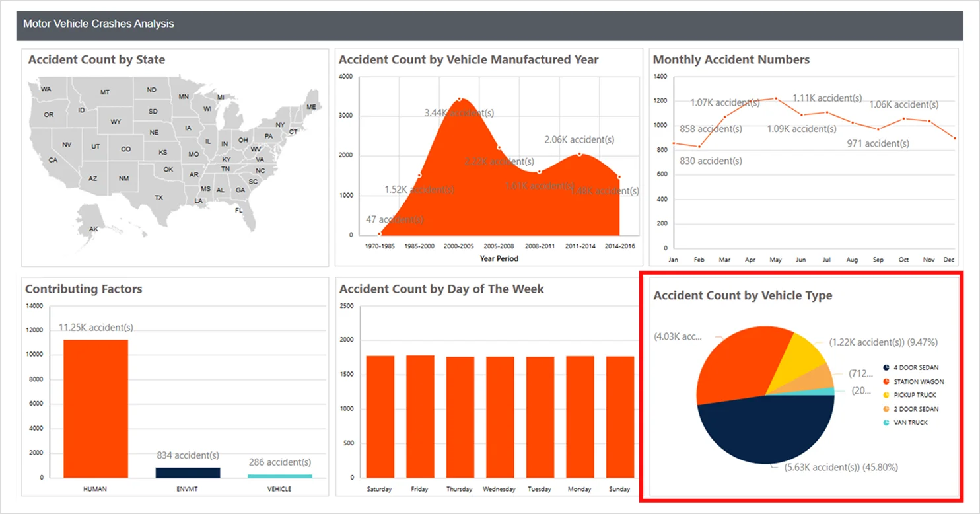Click the "3.44K accident(s)" data label
This screenshot has width=980, height=514.
pyautogui.click(x=460, y=114)
